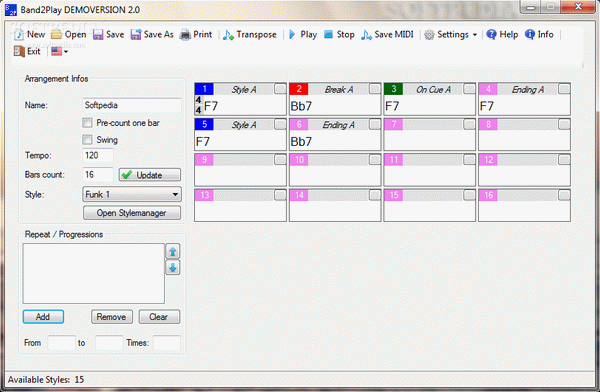Click the Ending A label in bar 4

pos(528,90)
